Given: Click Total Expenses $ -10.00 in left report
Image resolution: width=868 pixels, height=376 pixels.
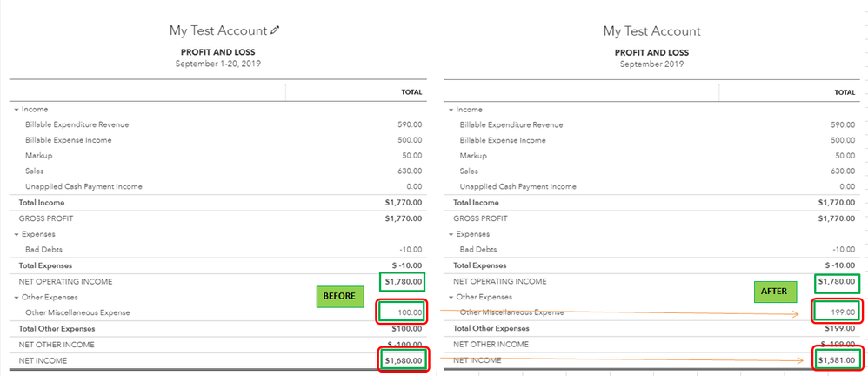Looking at the screenshot, I should tap(406, 265).
